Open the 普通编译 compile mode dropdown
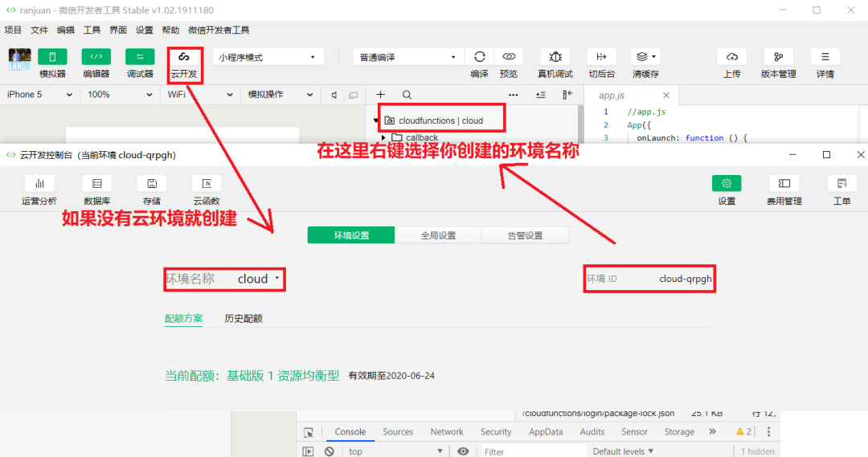 coord(407,57)
